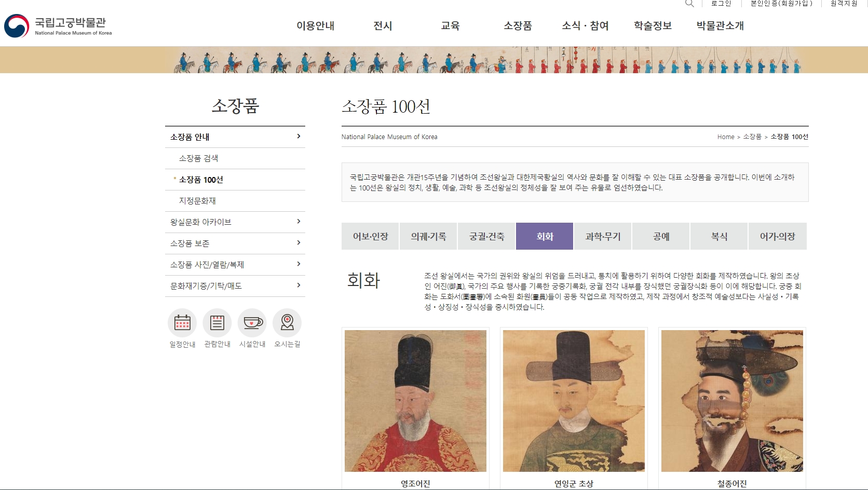Open the 박물관소개 top menu
This screenshot has width=868, height=490.
[x=721, y=25]
